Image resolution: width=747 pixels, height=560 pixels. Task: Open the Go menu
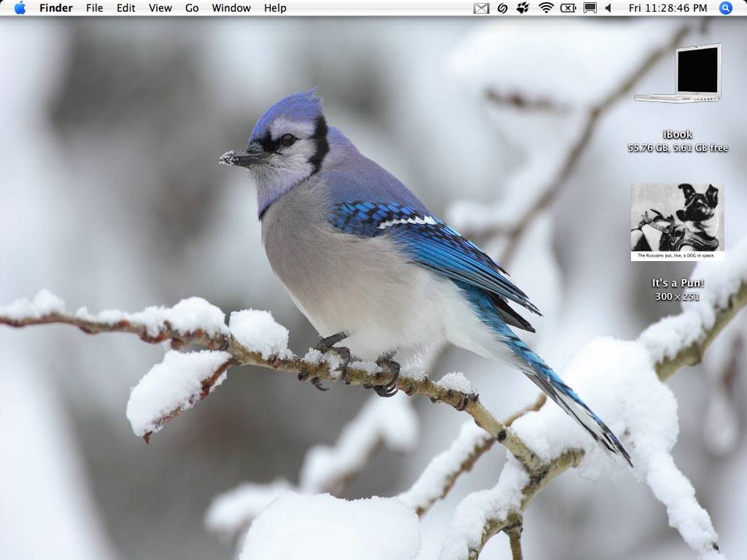coord(192,8)
